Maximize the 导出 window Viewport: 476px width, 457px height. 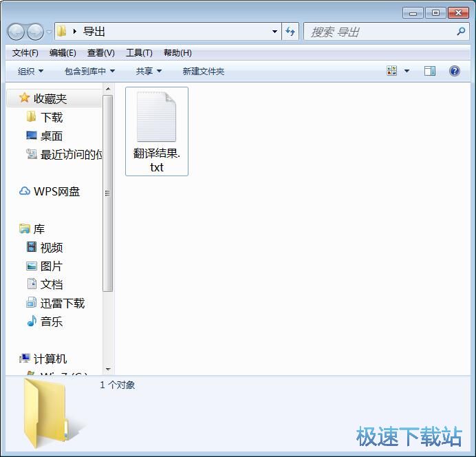(435, 13)
